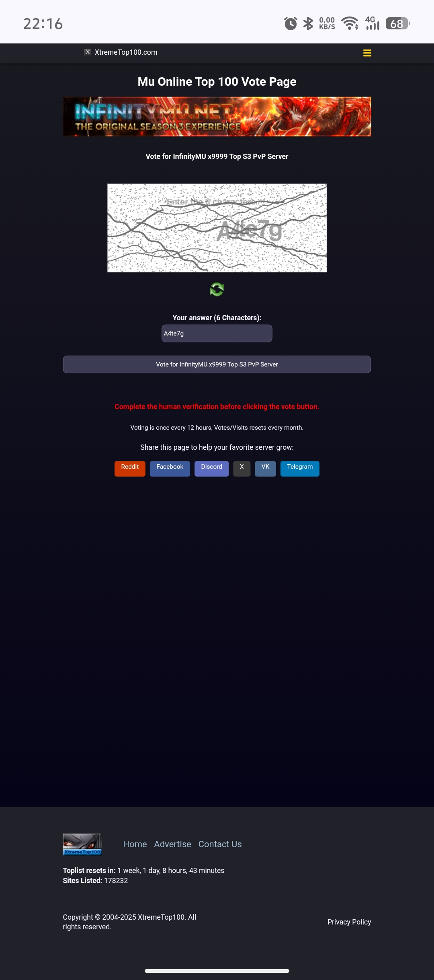This screenshot has width=434, height=980.
Task: Share the page on Reddit
Action: pos(130,469)
